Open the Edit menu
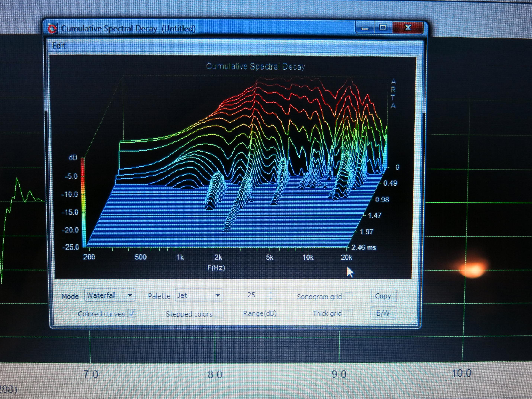 point(59,45)
